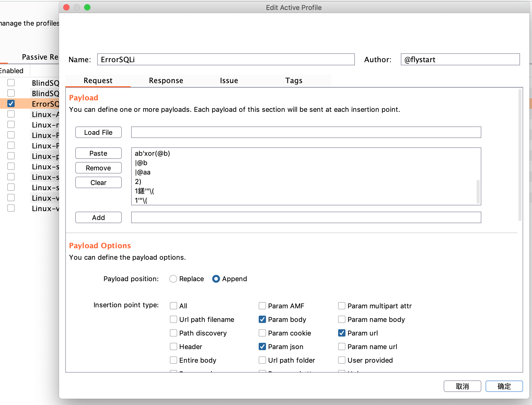Select the Append payload position
The image size is (532, 405).
coord(216,279)
